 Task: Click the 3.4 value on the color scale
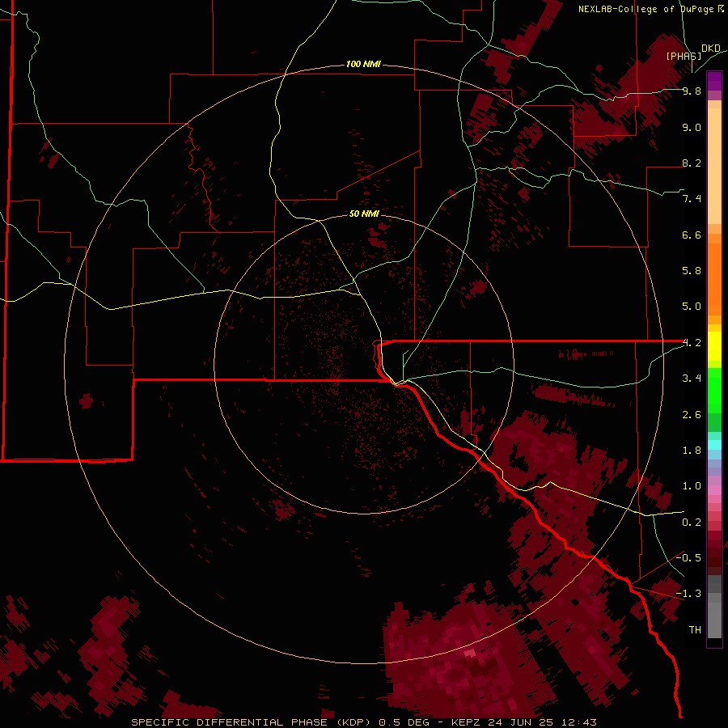click(x=692, y=379)
